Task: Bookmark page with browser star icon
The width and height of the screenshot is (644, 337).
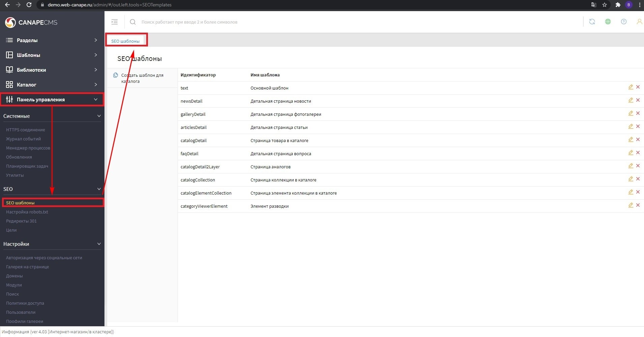Action: coord(605,5)
